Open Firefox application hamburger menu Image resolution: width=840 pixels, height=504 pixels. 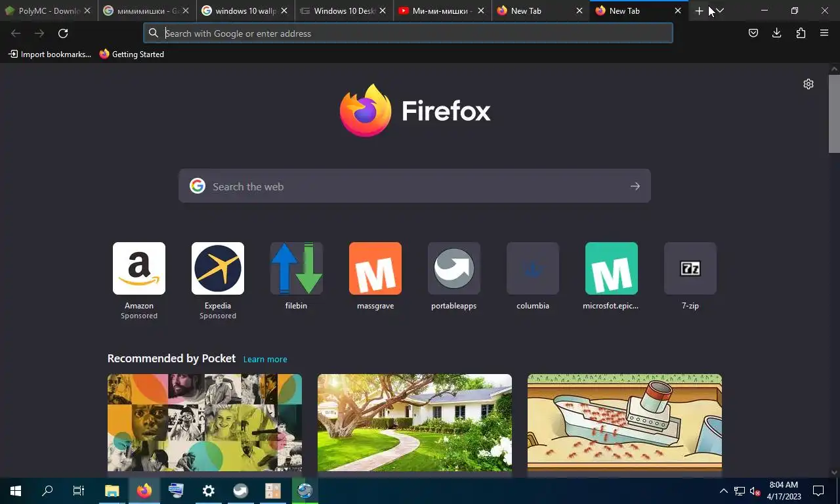824,33
